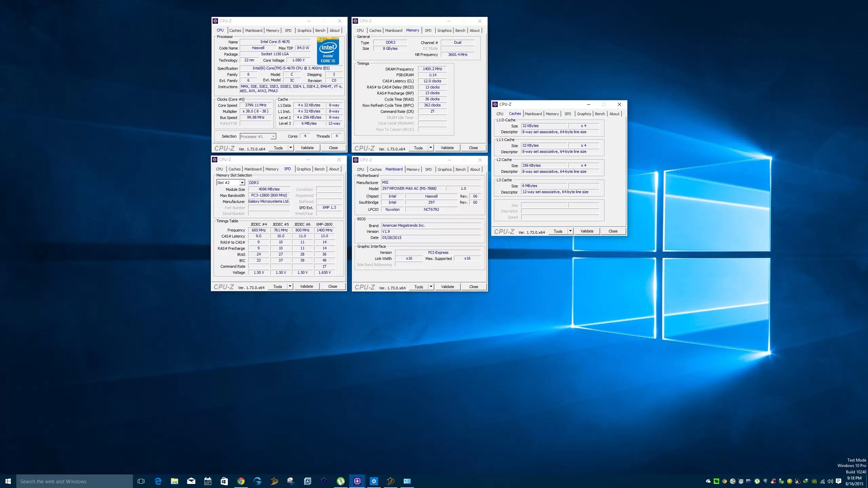
Task: Select the Bench tab in Caches window
Action: click(600, 114)
